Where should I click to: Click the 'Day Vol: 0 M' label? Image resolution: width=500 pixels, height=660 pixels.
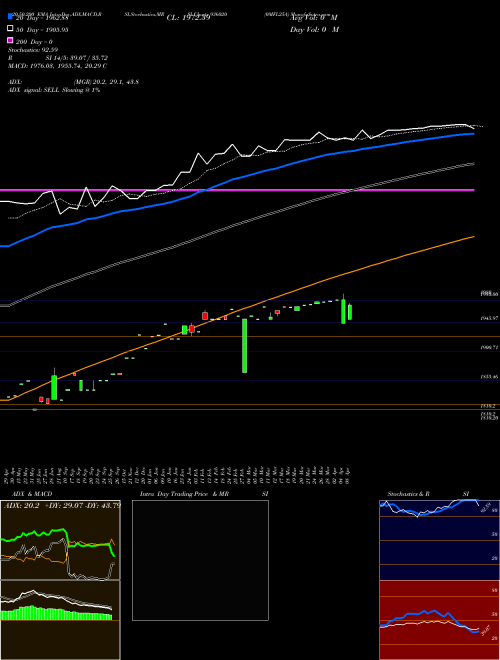coord(314,29)
